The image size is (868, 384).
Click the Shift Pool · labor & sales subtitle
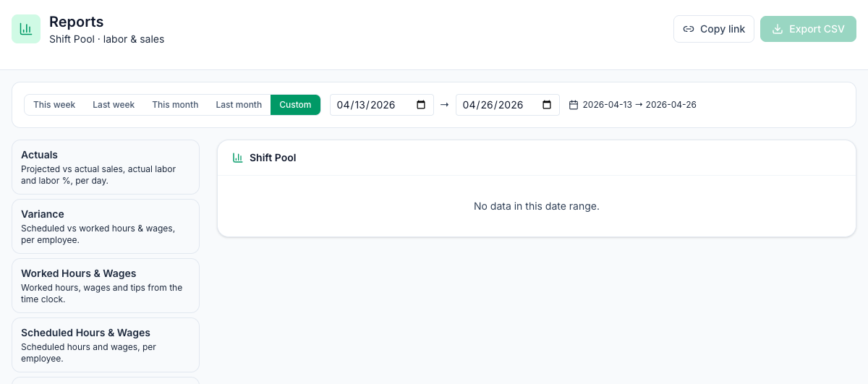107,39
